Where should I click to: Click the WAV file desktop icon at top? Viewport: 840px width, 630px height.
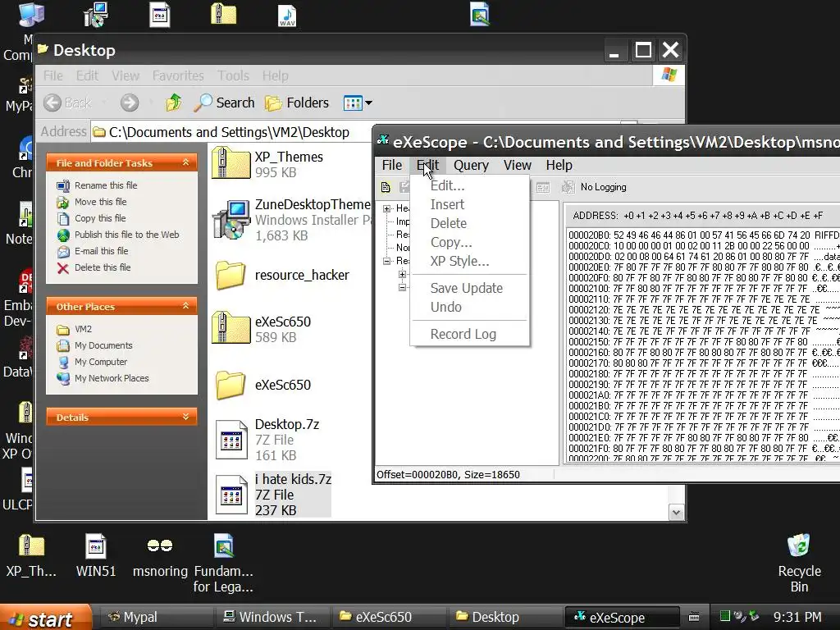[x=287, y=16]
